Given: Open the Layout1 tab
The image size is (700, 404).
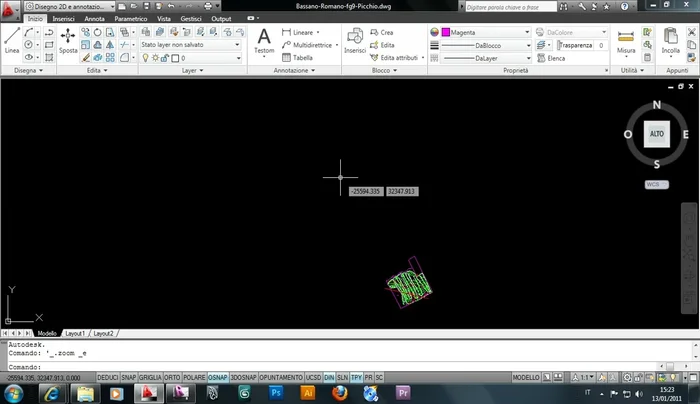Looking at the screenshot, I should [76, 333].
